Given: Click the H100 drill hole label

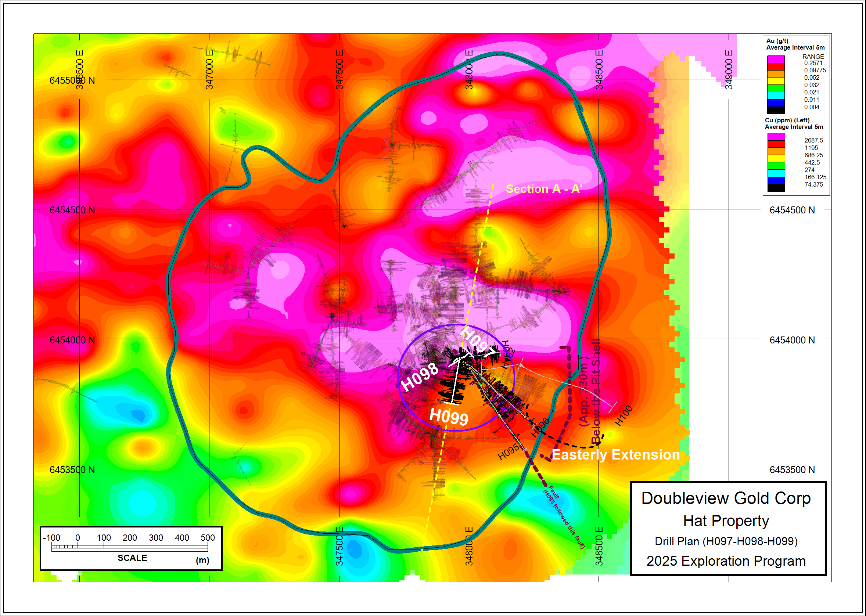Looking at the screenshot, I should pos(624,415).
